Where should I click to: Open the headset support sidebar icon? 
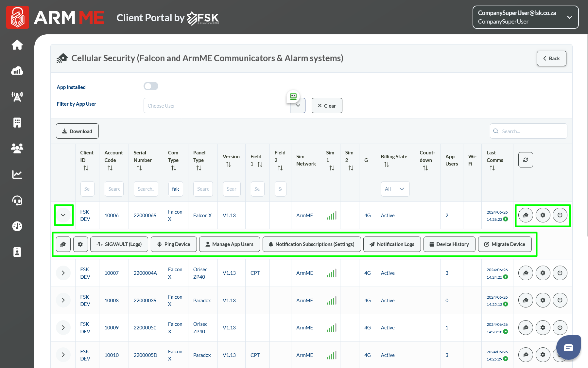coord(17,200)
